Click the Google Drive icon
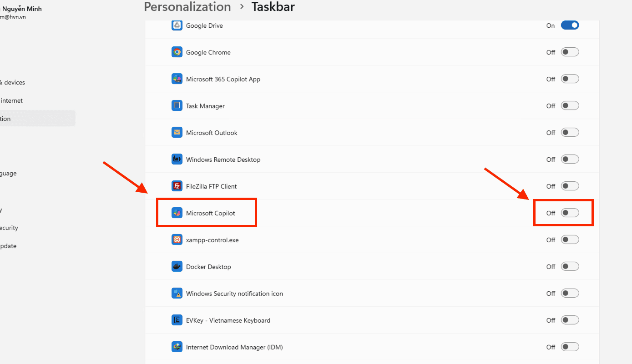The image size is (632, 364). 177,25
